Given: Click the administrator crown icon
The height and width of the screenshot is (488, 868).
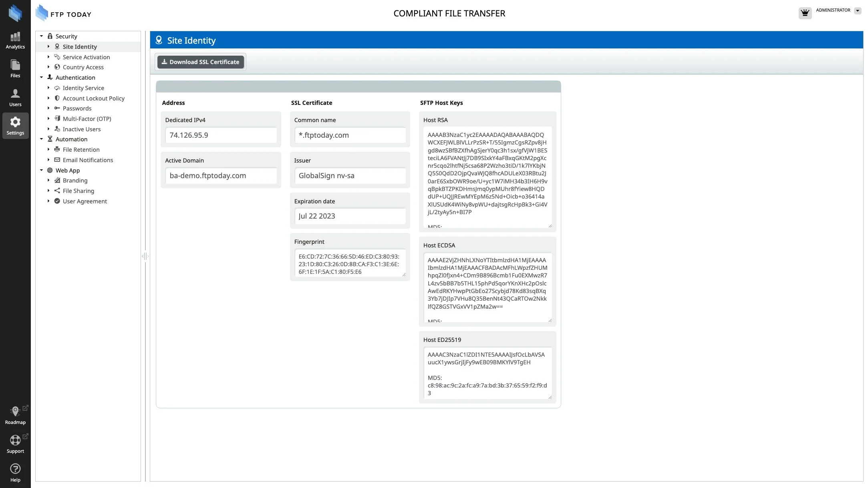Looking at the screenshot, I should tap(805, 13).
